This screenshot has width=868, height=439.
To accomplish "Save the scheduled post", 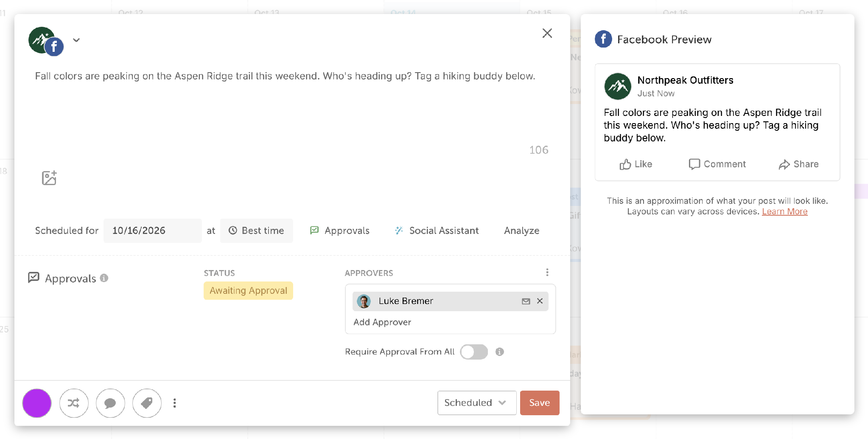I will point(540,403).
